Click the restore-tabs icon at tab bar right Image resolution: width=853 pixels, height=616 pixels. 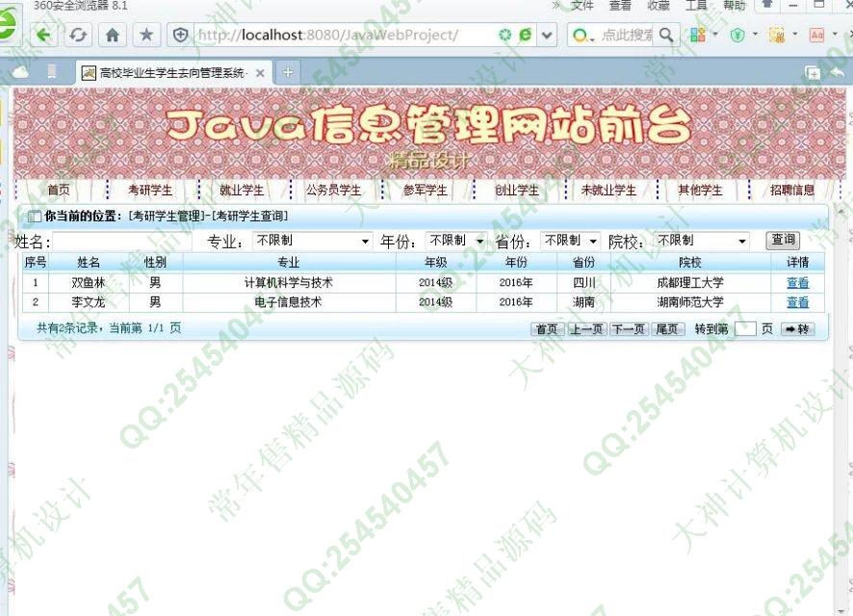coord(813,72)
